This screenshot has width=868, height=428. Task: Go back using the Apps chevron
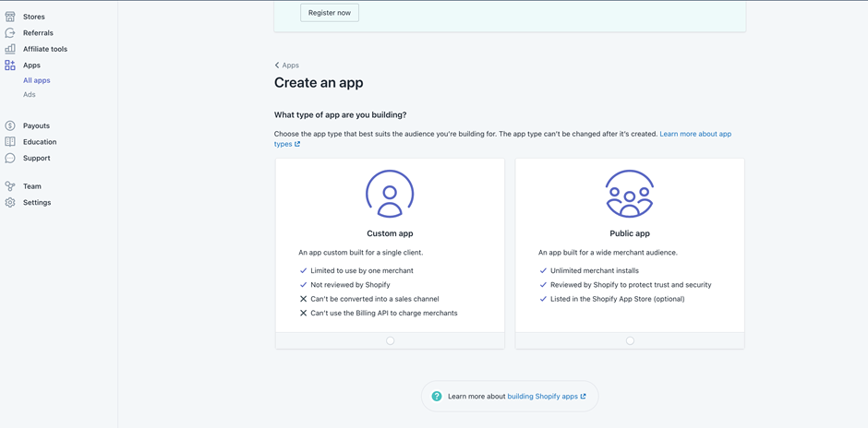tap(277, 65)
